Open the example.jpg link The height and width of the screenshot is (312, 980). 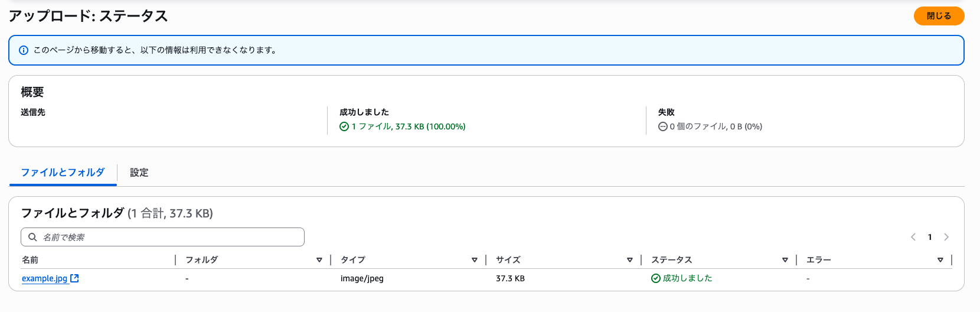tap(45, 278)
